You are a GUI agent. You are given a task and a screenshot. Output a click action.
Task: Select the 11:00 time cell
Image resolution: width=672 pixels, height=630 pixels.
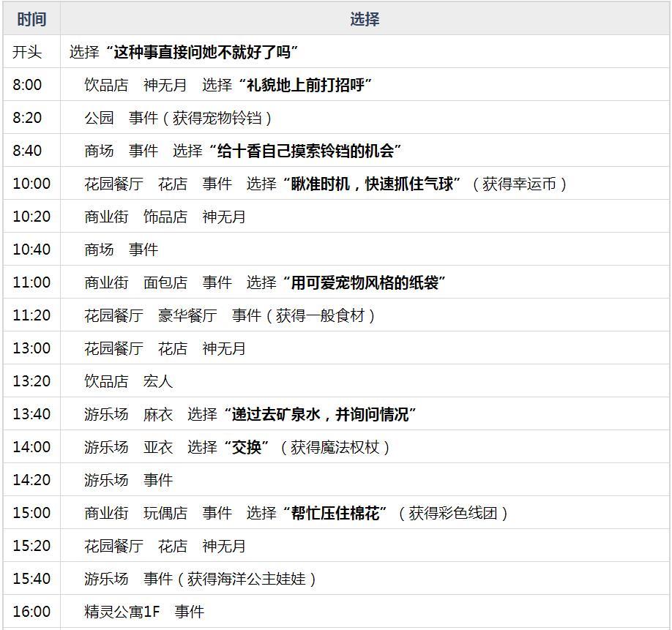point(31,282)
